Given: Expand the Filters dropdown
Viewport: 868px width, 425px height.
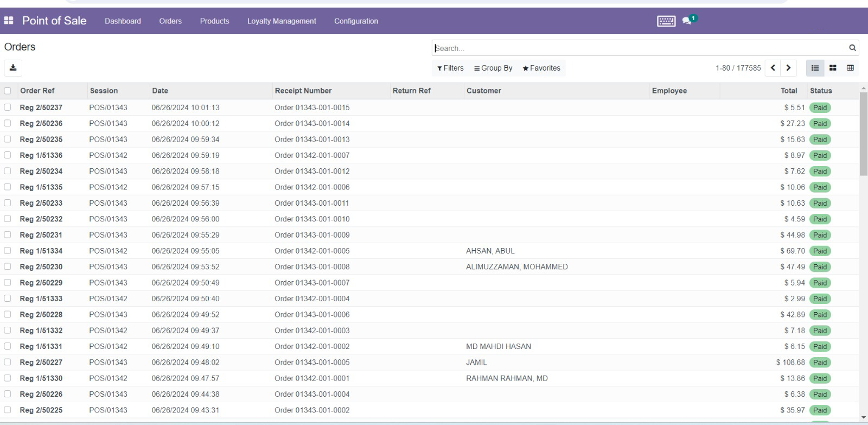Looking at the screenshot, I should pos(450,68).
